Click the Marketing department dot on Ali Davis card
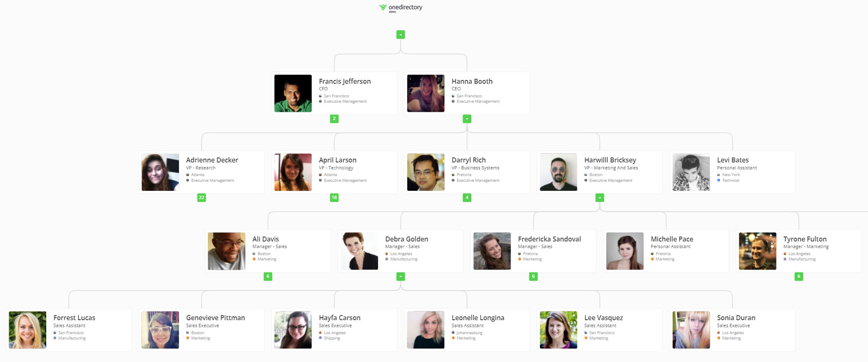 pyautogui.click(x=254, y=259)
